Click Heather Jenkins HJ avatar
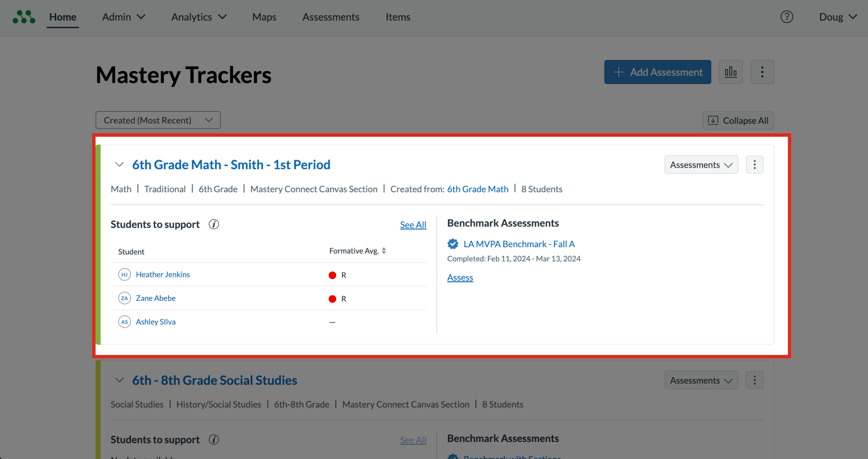The height and width of the screenshot is (459, 868). [x=124, y=274]
